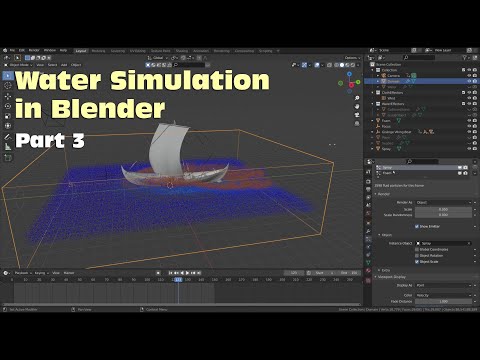
Task: Switch to the Animation workspace tab
Action: [201, 51]
